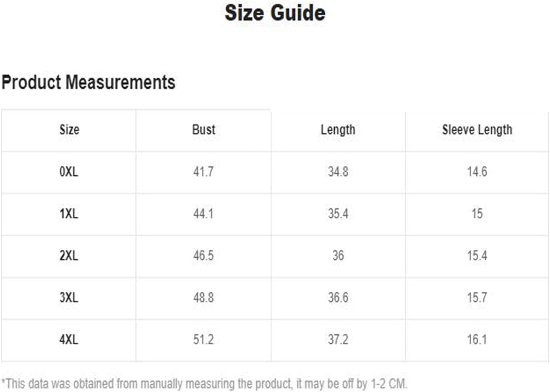
Task: Select the 16.1 sleeve length cell
Action: click(x=477, y=340)
